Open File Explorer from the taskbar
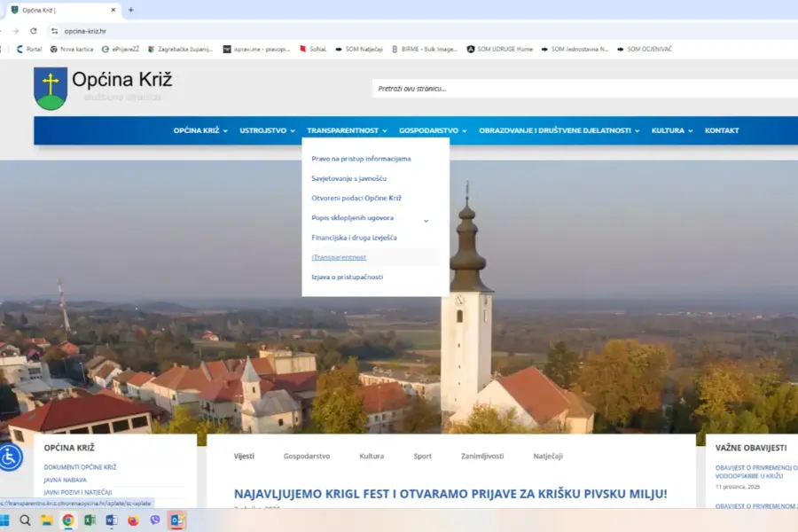The width and height of the screenshot is (798, 532). pos(46,520)
